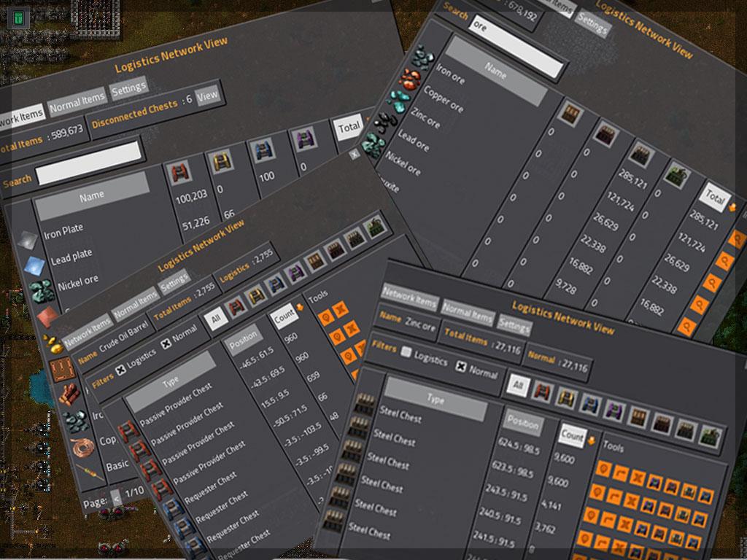The height and width of the screenshot is (560, 747).
Task: Click the wooden chest column icon in ore search window
Action: pos(570,113)
